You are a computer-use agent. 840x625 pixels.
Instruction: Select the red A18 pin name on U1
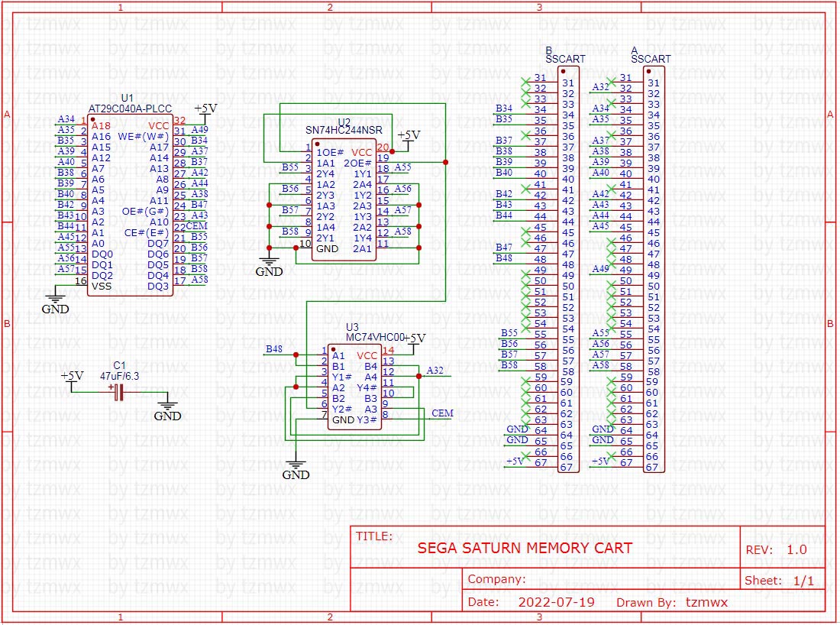coord(102,126)
